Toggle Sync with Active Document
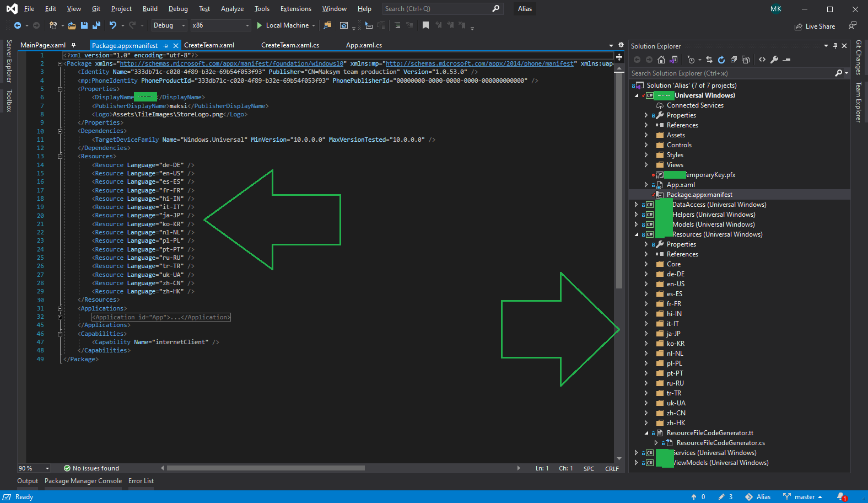 pyautogui.click(x=709, y=60)
